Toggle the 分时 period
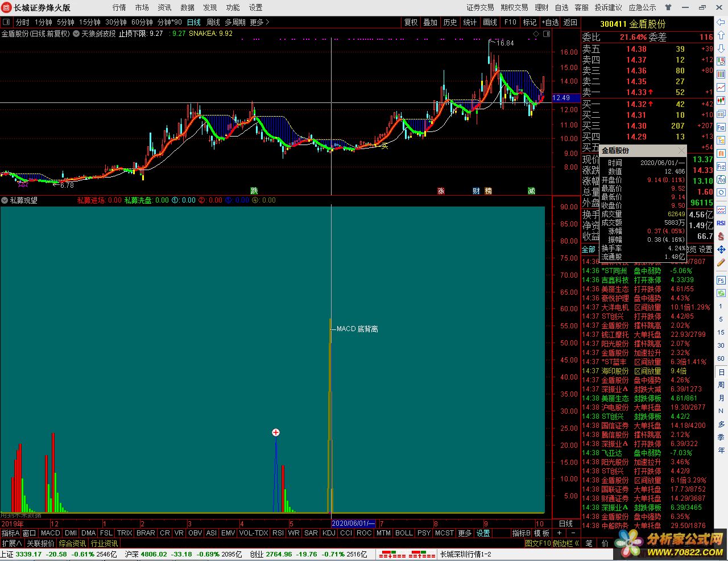Screen dimensions: 728x561 pos(22,22)
